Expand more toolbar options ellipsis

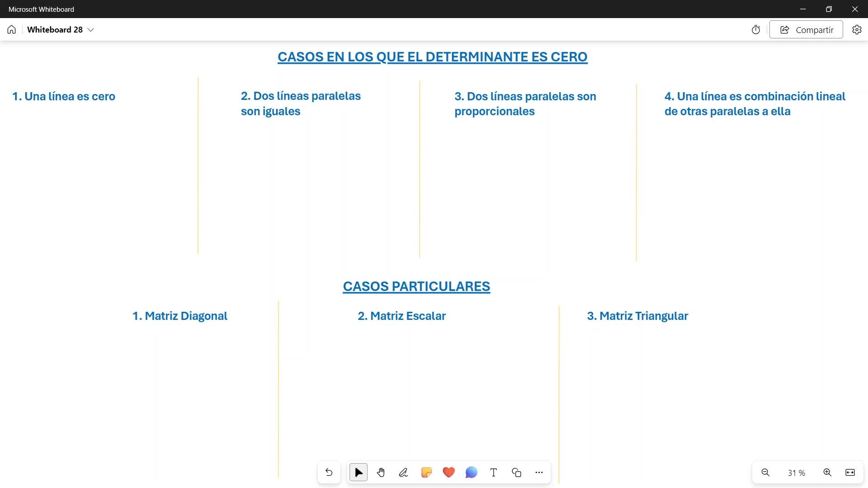pos(539,473)
